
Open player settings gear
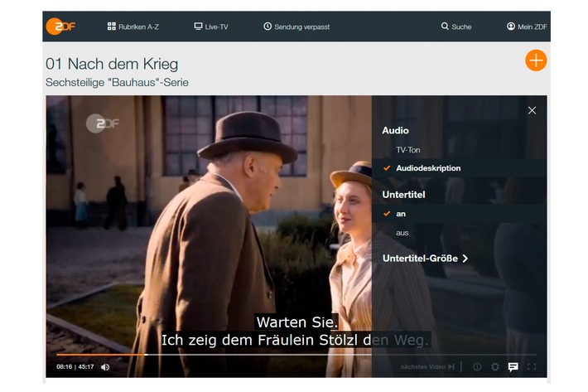tap(495, 367)
